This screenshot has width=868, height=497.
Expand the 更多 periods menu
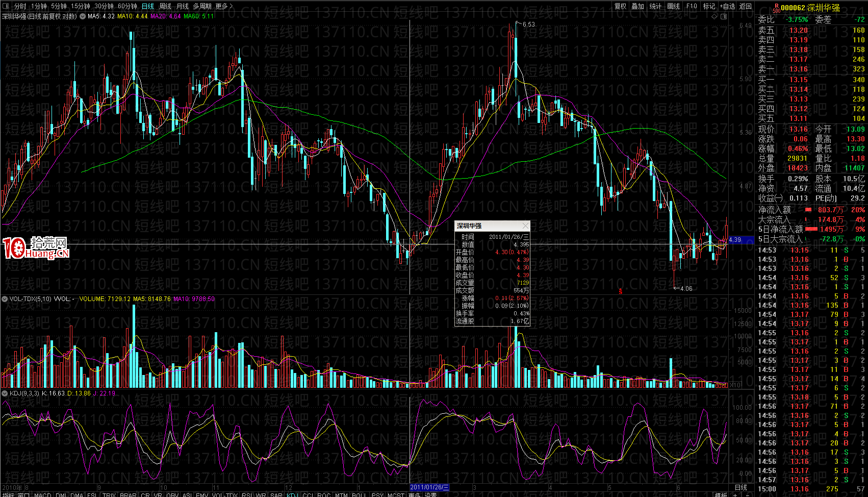224,6
